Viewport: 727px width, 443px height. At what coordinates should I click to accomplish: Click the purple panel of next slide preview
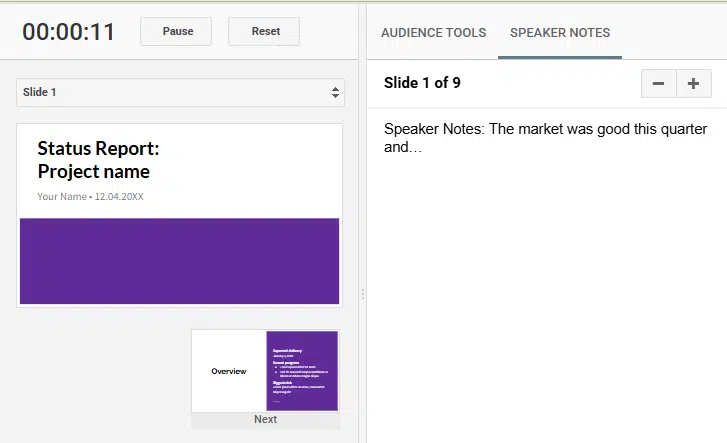(x=302, y=371)
